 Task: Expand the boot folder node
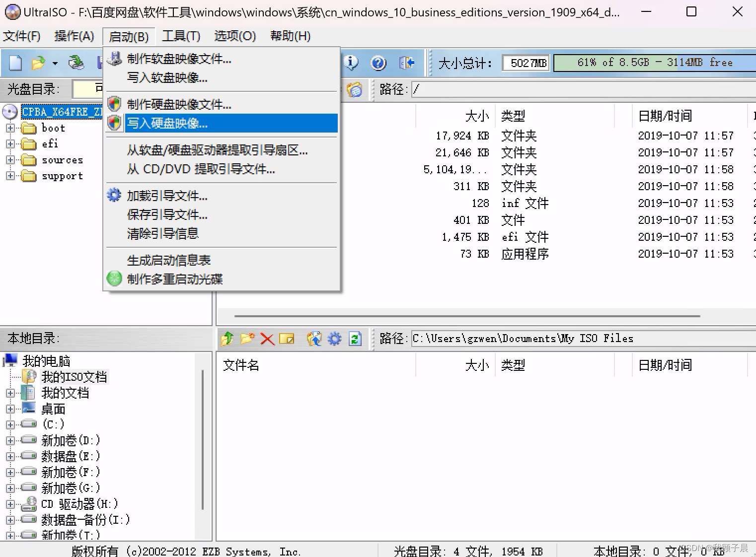click(x=10, y=128)
